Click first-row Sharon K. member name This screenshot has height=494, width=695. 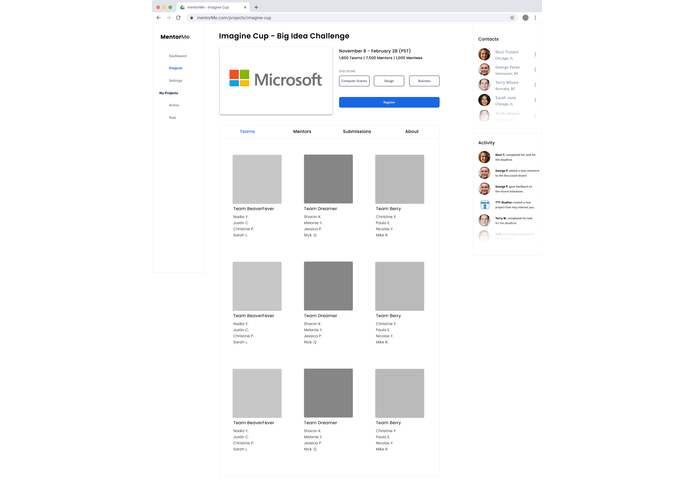(312, 217)
